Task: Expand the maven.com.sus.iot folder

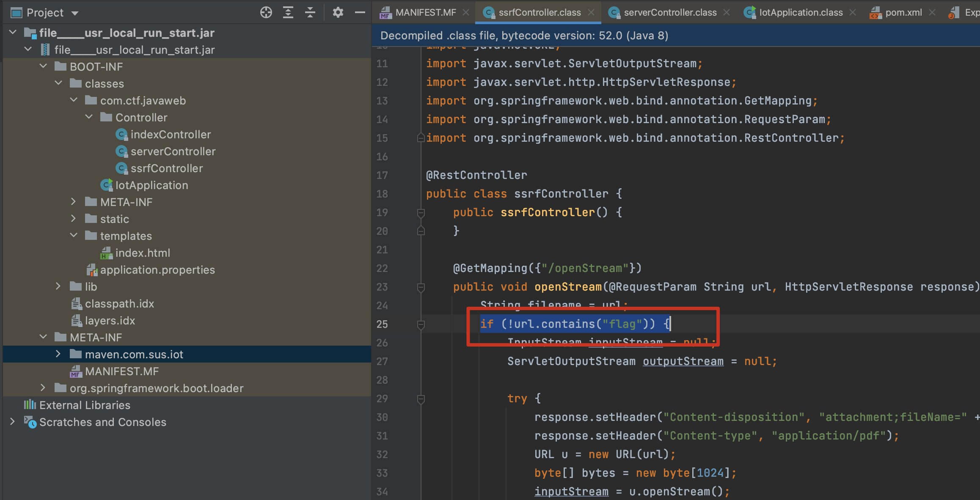Action: point(58,354)
